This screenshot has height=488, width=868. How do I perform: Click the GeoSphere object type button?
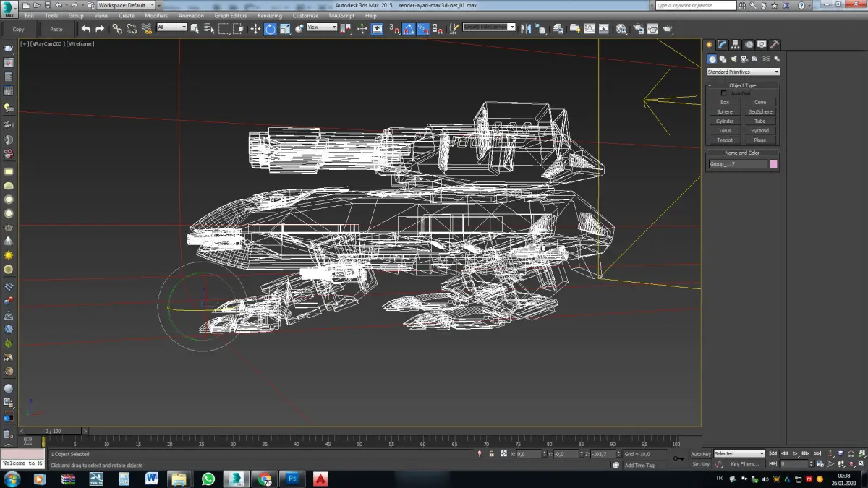[760, 111]
